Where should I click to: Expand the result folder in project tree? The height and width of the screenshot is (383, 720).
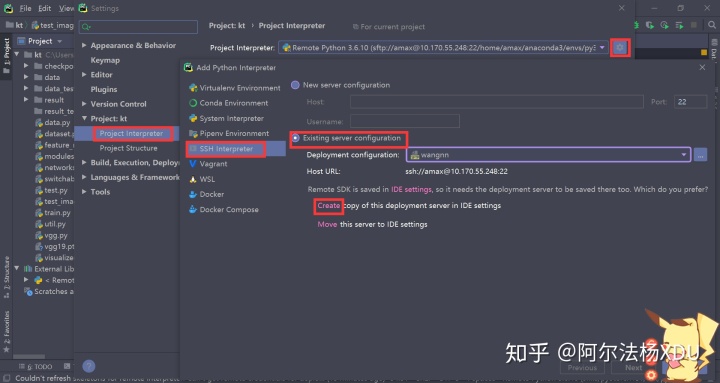(x=26, y=100)
